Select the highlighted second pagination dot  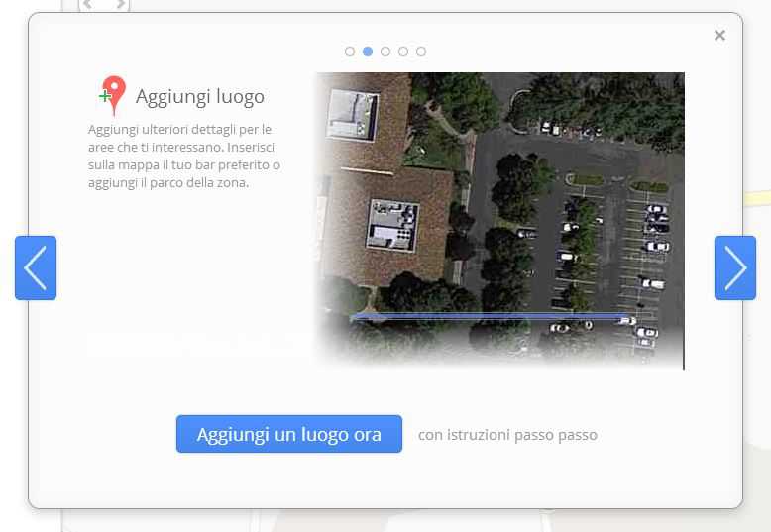(368, 52)
